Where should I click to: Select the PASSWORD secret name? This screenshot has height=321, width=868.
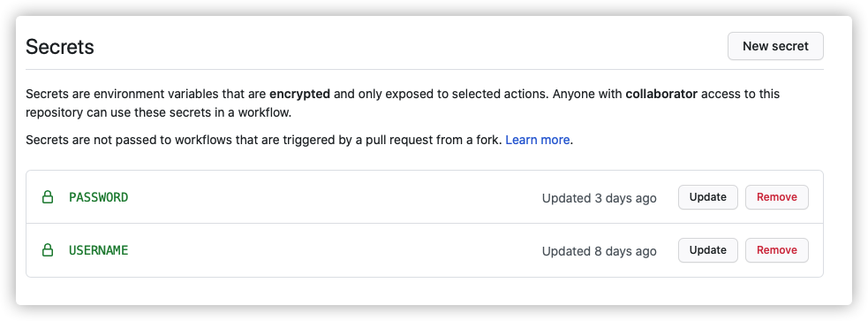coord(99,197)
